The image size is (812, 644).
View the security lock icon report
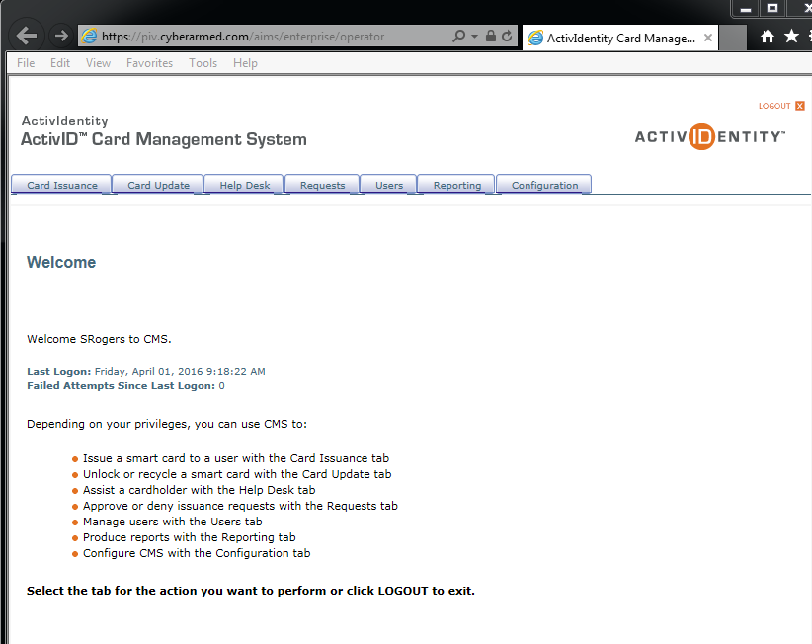(x=490, y=36)
